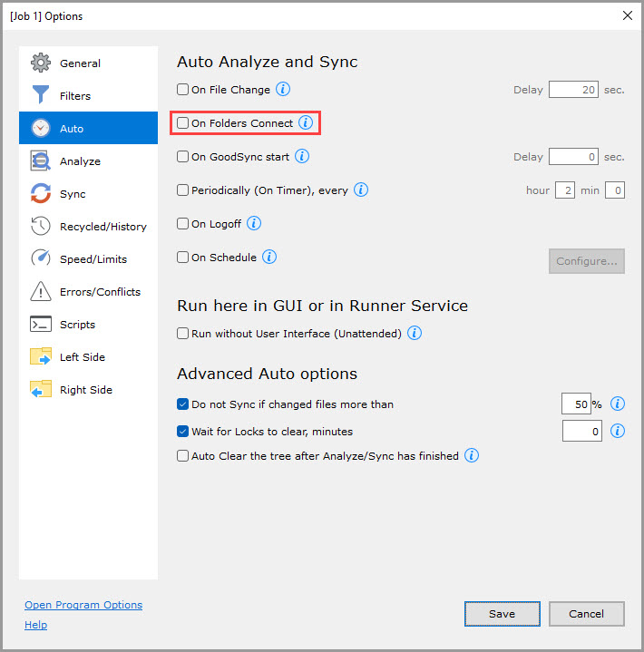Switch to the Speed/Limits section
The height and width of the screenshot is (652, 644).
pos(93,259)
